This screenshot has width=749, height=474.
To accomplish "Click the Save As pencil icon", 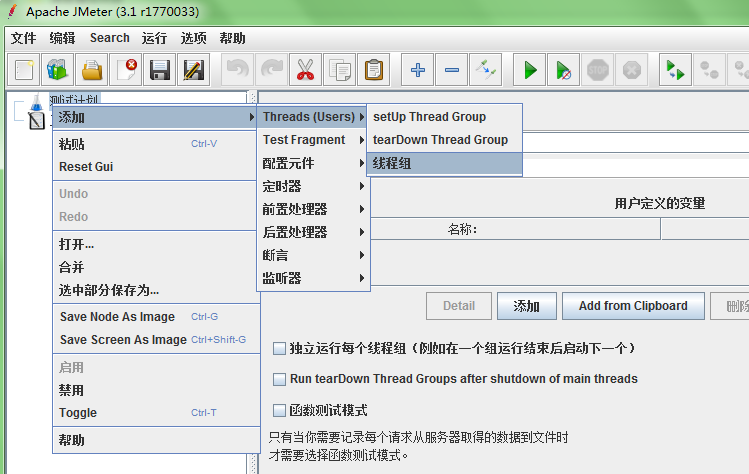I will tap(193, 70).
